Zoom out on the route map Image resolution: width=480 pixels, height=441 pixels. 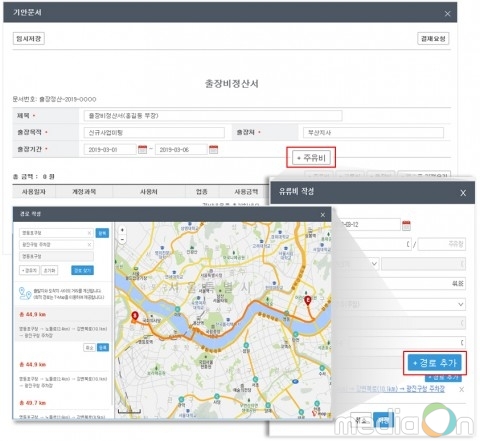coord(122,239)
